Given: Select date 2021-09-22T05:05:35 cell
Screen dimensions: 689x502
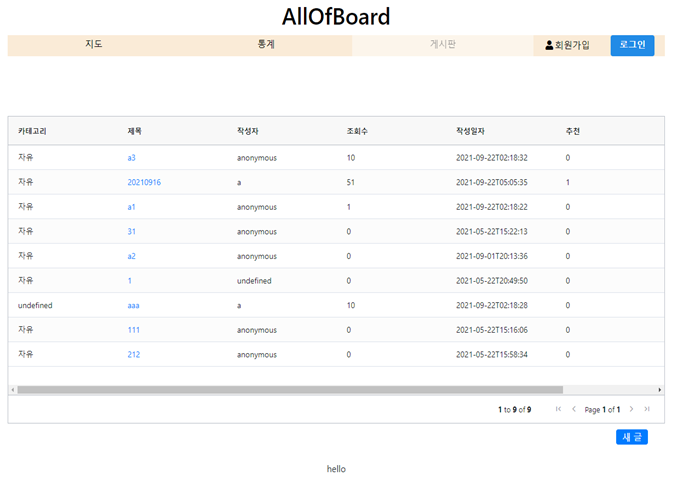Looking at the screenshot, I should 492,182.
